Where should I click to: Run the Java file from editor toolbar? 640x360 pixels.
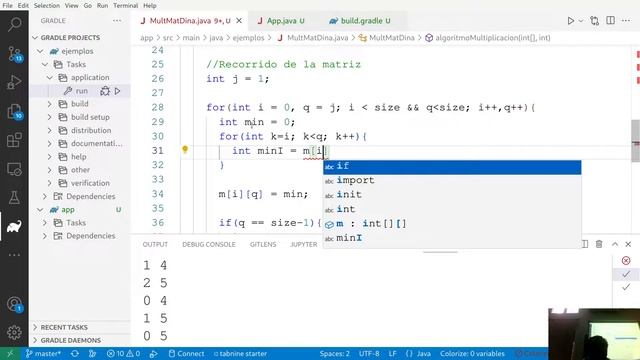tap(571, 20)
